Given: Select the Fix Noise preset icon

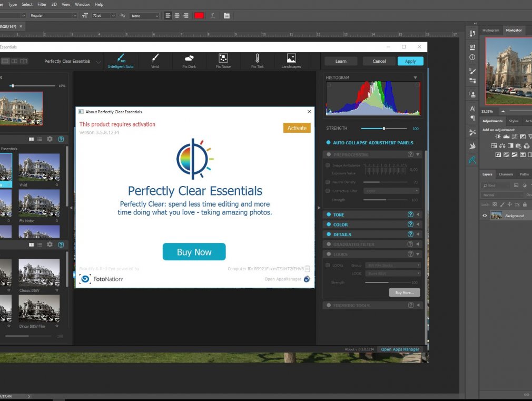Looking at the screenshot, I should coord(223,58).
